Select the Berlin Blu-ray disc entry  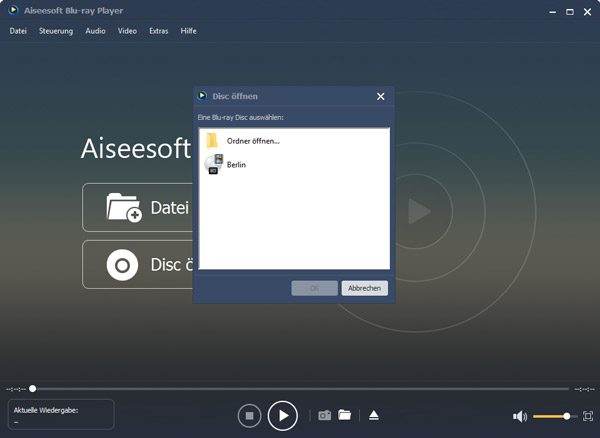click(x=235, y=165)
